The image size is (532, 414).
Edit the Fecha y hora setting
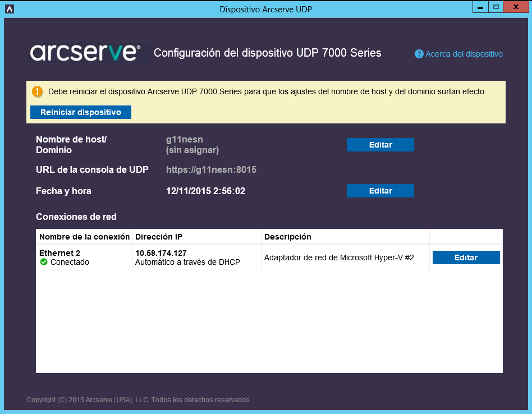pyautogui.click(x=380, y=191)
